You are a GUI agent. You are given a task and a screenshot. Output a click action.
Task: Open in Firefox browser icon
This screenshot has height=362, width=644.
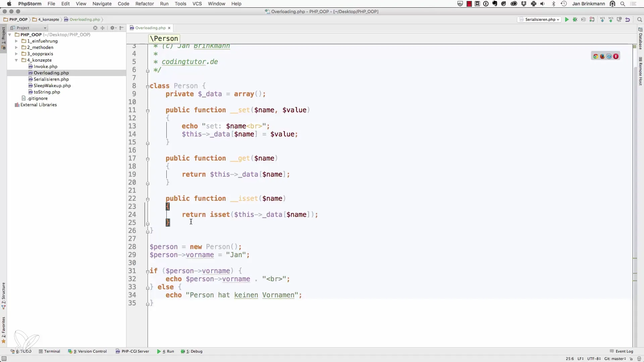[602, 56]
